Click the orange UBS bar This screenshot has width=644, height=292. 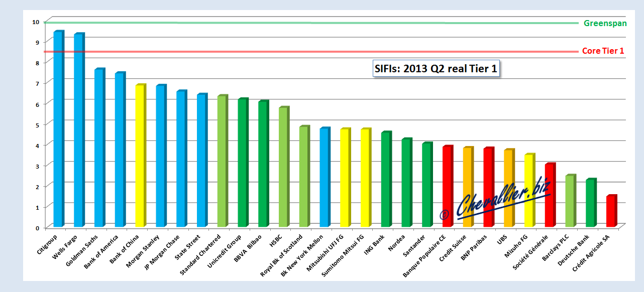[x=509, y=189]
